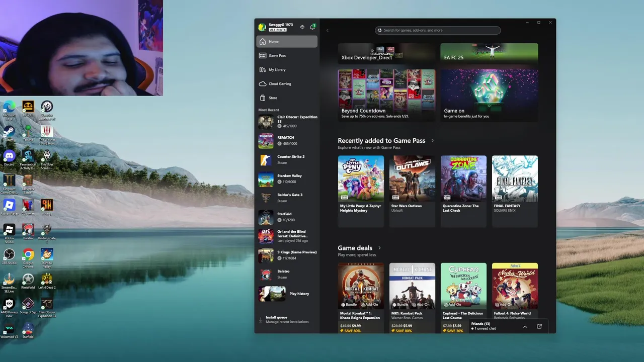Image resolution: width=644 pixels, height=362 pixels.
Task: Open the Songs of Syx desktop icon
Action: [28, 306]
